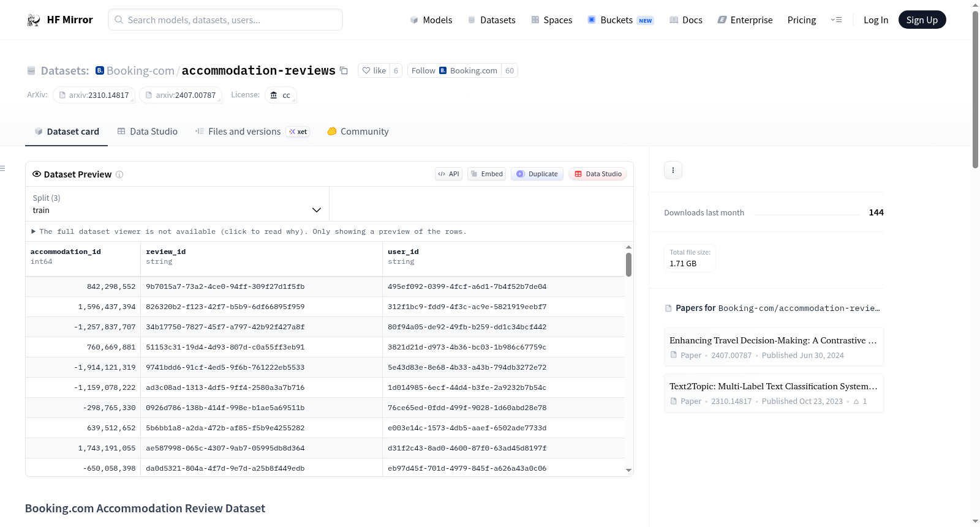Open the like count showing 6

tap(396, 71)
